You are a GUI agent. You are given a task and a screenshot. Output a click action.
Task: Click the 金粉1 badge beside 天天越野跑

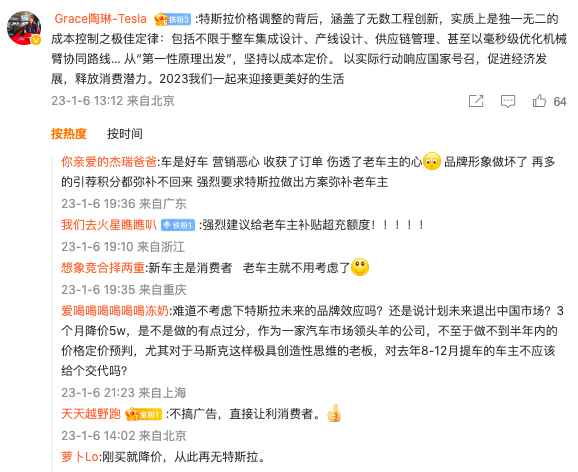143,414
